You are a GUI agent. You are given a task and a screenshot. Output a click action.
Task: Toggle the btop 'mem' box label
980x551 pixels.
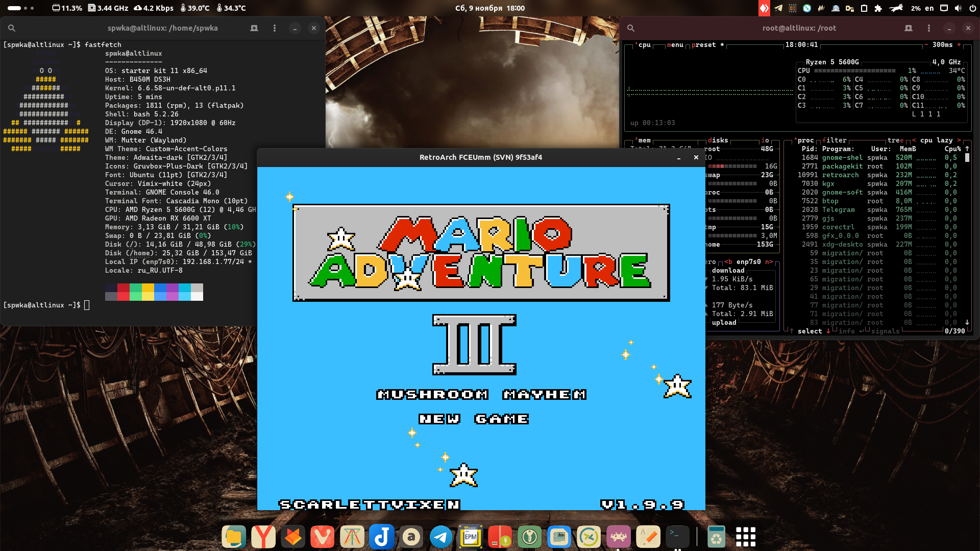[x=643, y=140]
